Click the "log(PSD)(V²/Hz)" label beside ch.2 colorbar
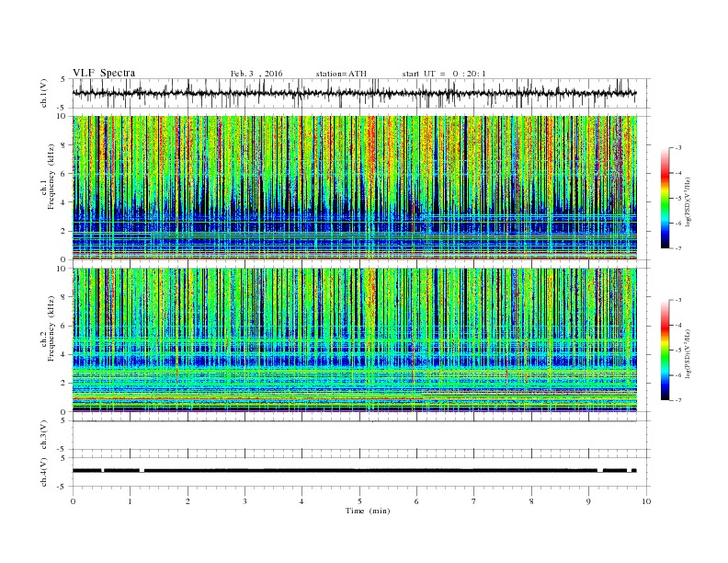The image size is (728, 563). [x=688, y=353]
